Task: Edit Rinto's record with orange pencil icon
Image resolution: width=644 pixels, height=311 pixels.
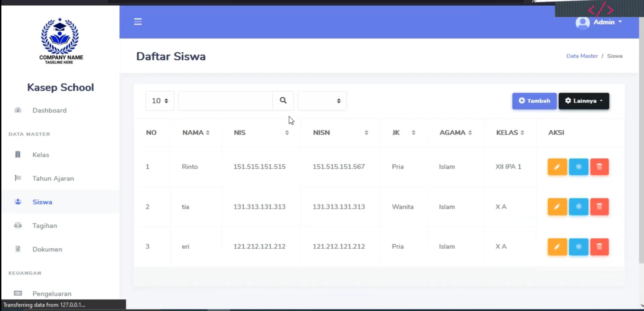Action: pos(557,167)
